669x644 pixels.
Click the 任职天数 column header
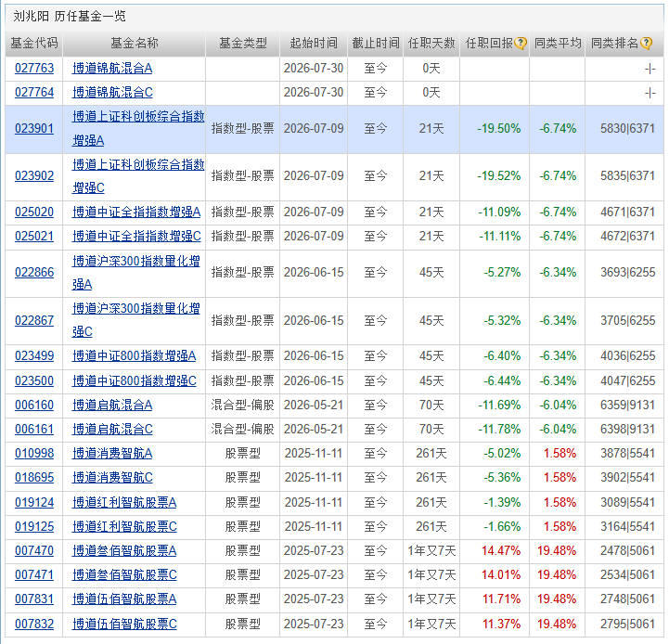coord(431,43)
